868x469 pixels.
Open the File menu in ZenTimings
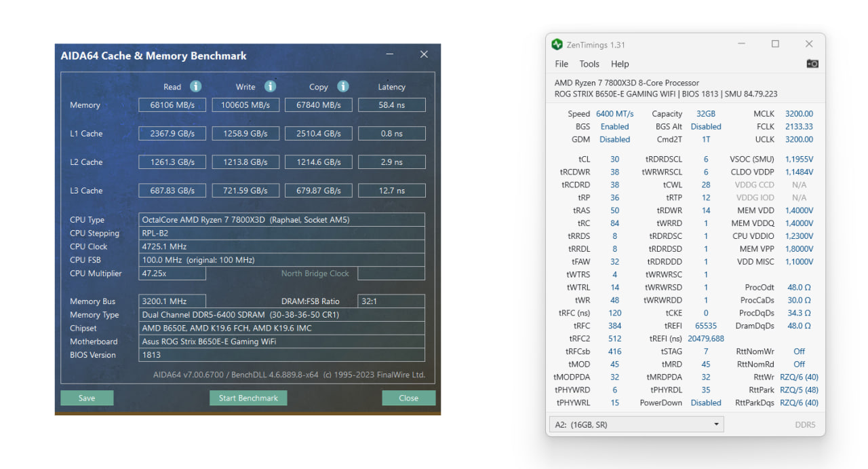coord(561,64)
